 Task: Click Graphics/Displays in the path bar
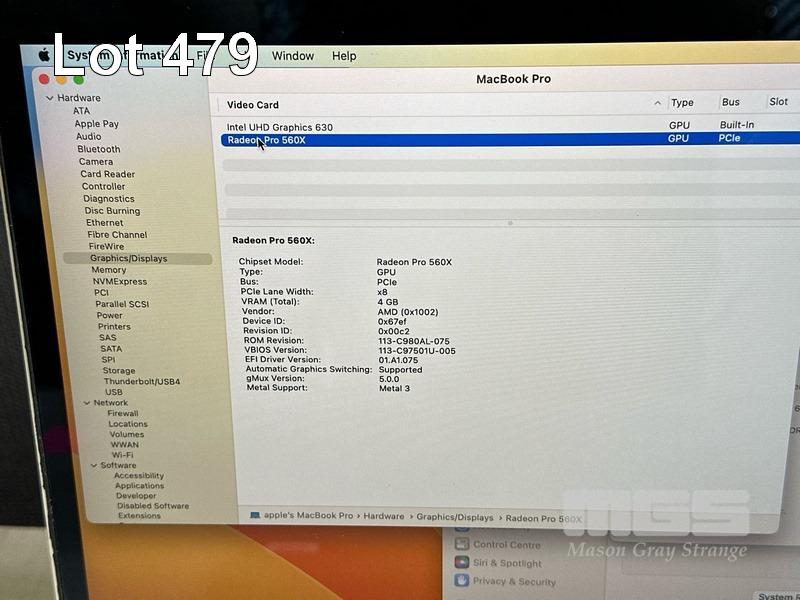455,517
